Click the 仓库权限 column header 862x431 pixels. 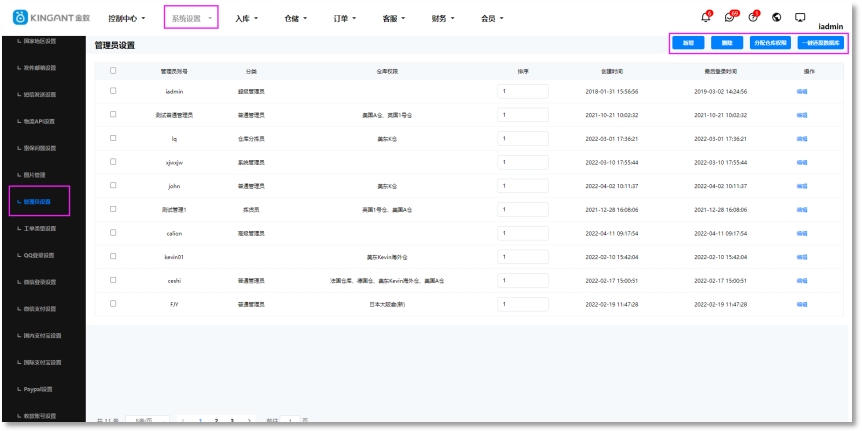point(387,72)
